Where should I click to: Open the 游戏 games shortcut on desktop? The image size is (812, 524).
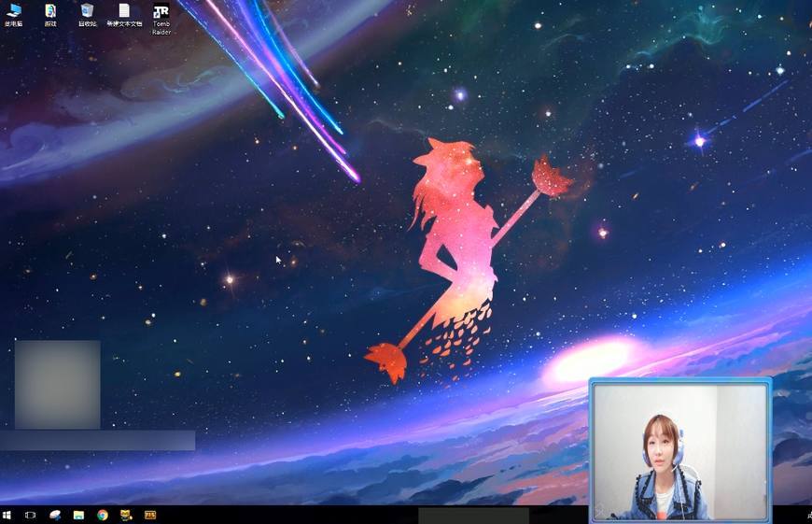pos(50,12)
